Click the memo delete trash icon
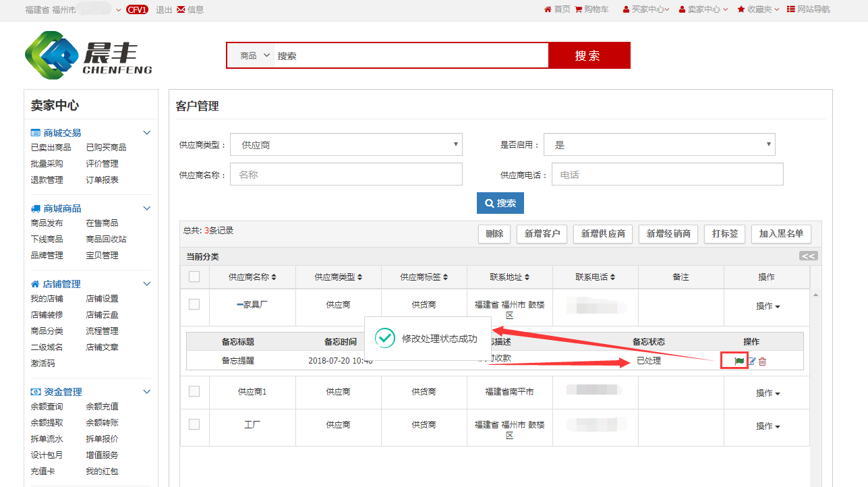This screenshot has height=487, width=868. pos(763,362)
